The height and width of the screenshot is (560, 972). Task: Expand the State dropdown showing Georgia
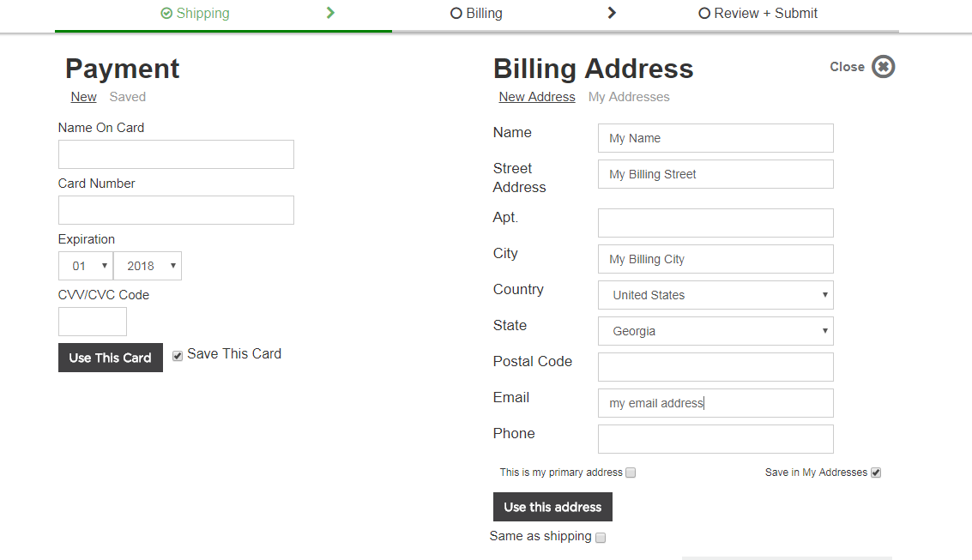point(715,331)
